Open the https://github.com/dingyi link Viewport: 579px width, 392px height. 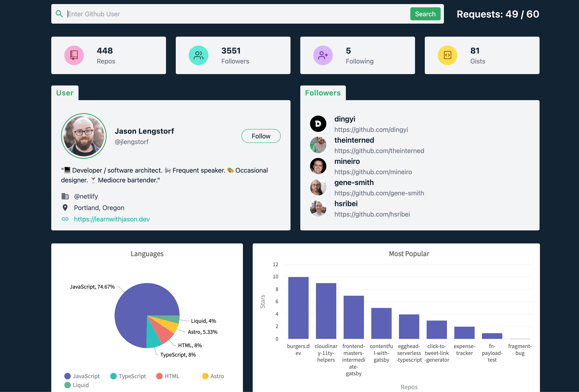tap(371, 130)
